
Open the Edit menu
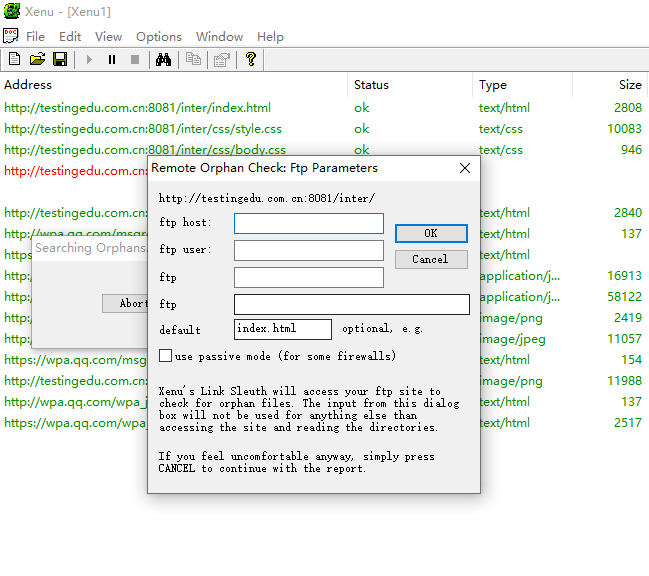tap(70, 37)
